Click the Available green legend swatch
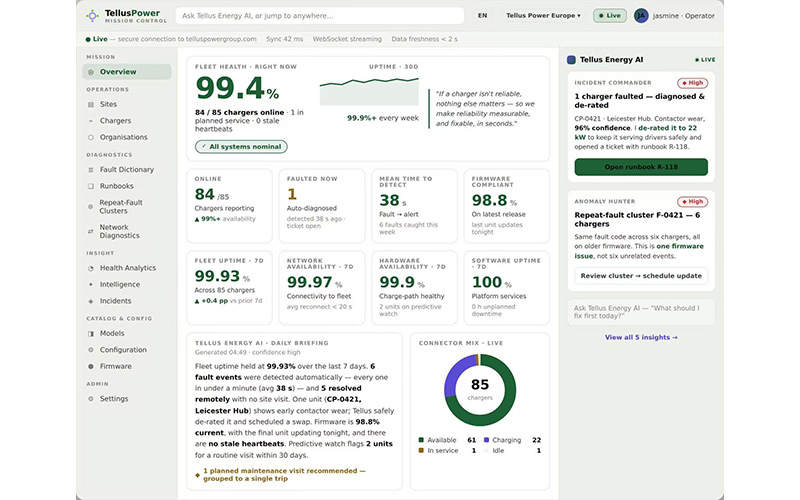The image size is (800, 500). [x=421, y=440]
